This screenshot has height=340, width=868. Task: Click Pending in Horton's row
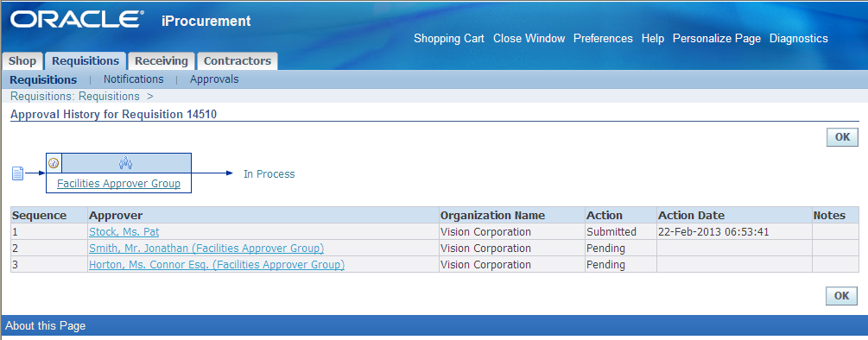(x=605, y=265)
